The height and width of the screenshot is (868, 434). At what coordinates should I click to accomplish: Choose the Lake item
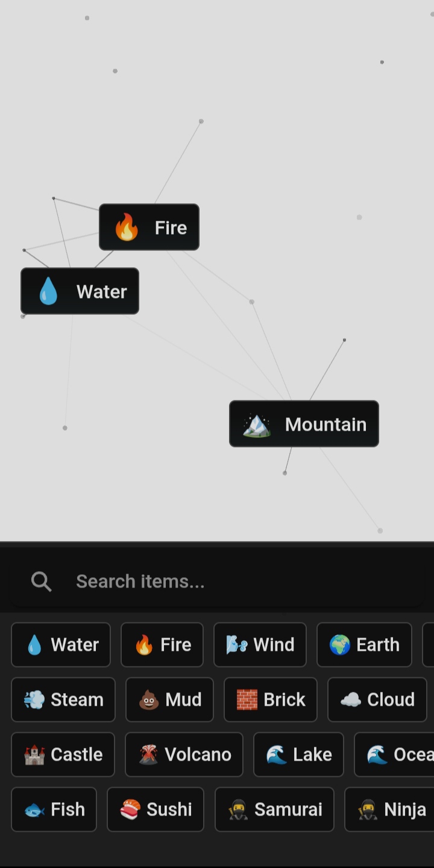click(298, 755)
